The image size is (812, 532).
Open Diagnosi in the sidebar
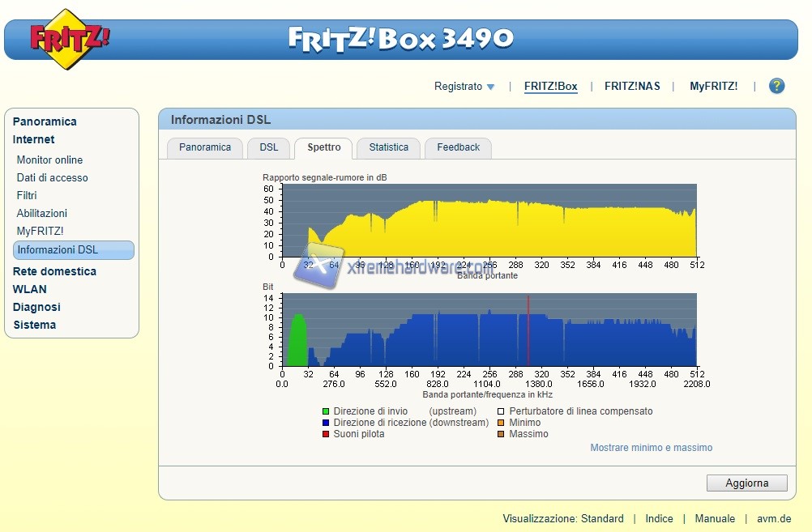tap(36, 307)
